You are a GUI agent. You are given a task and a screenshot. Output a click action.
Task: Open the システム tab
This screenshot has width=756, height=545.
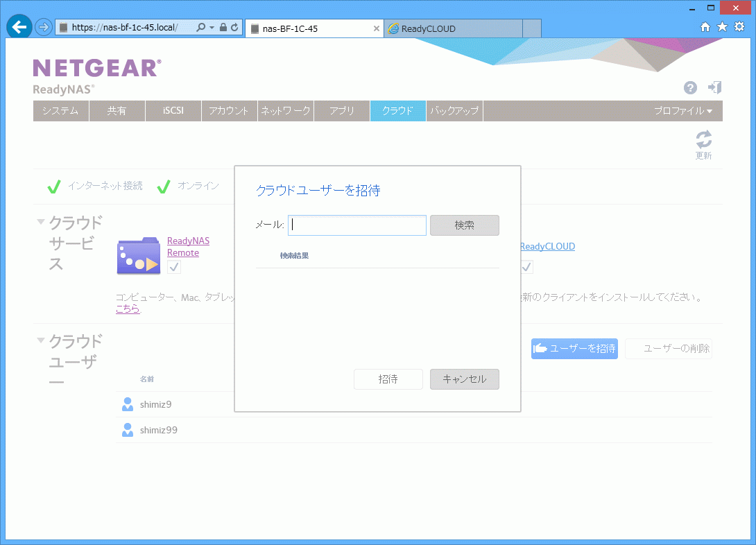pos(60,111)
